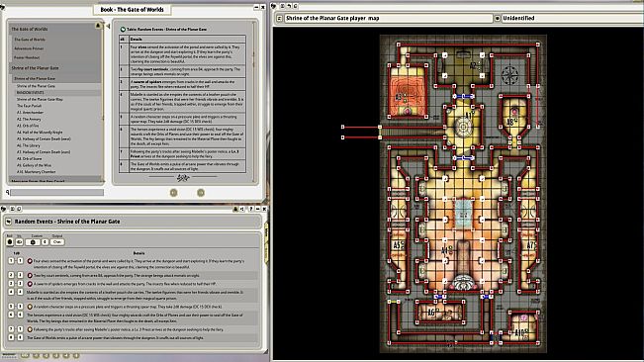The width and height of the screenshot is (644, 362).
Task: Collapse the Shrine of the Planar Gate subchapter
Action: (56, 78)
